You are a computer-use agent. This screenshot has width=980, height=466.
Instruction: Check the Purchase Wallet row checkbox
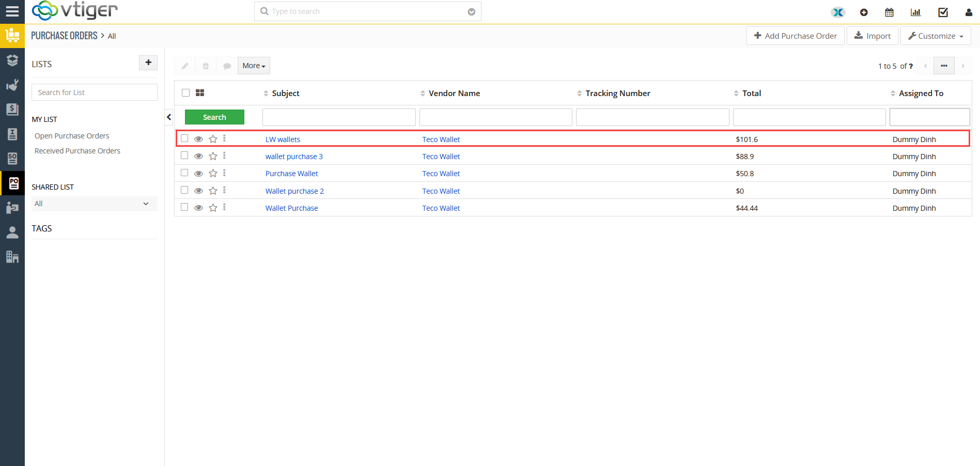(x=184, y=173)
